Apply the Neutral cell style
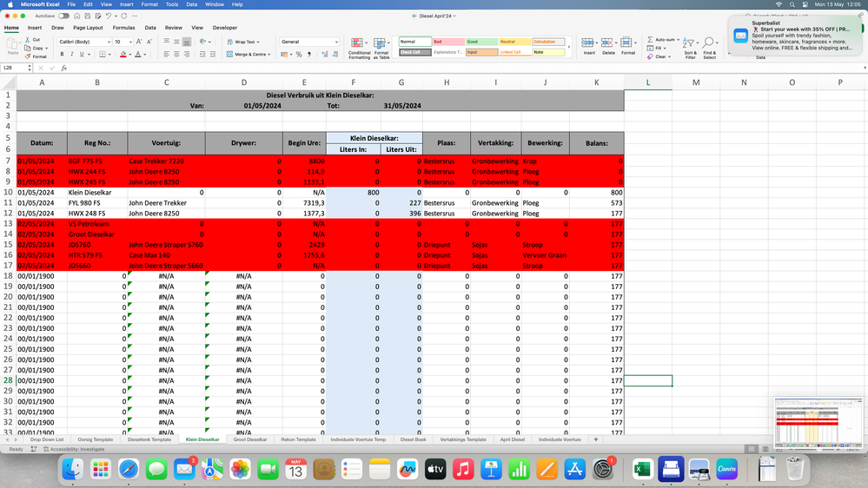The width and height of the screenshot is (868, 488). click(x=515, y=42)
